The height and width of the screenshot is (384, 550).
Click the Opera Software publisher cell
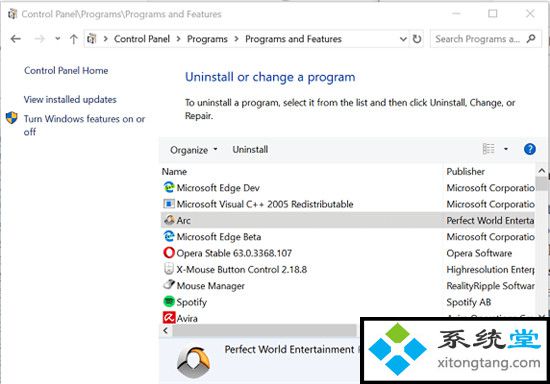[479, 253]
